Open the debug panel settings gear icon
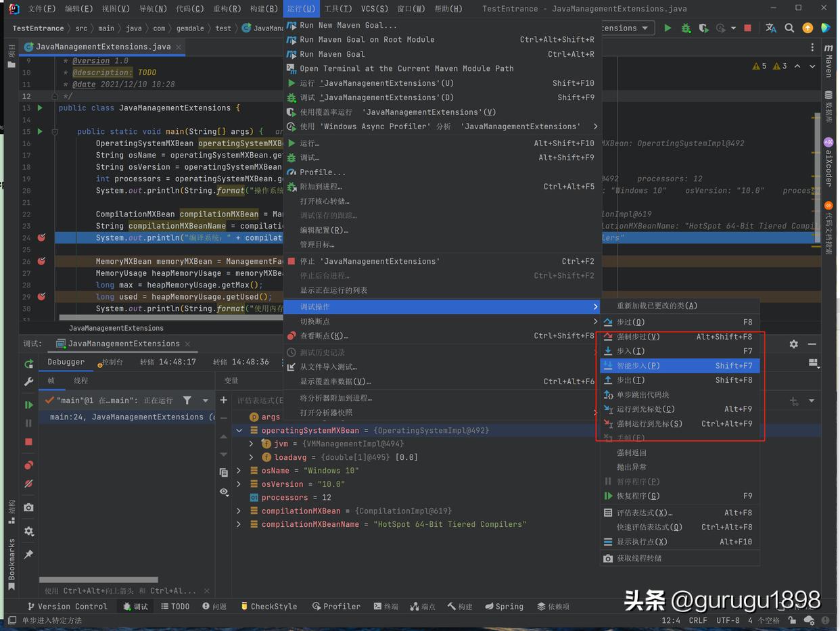 pyautogui.click(x=794, y=344)
